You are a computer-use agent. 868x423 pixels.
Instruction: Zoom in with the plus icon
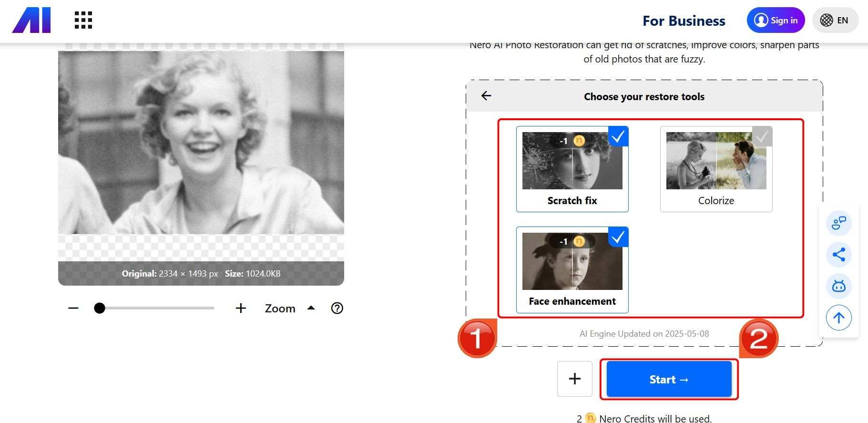[x=241, y=308]
